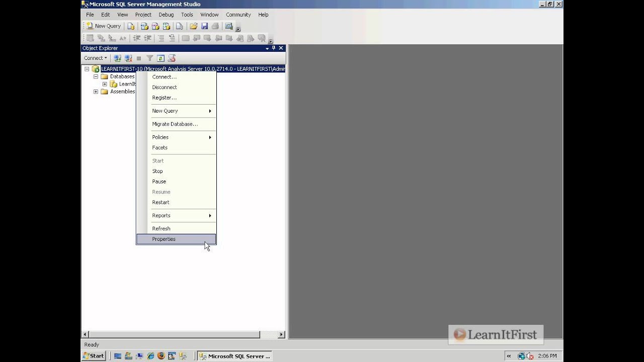The width and height of the screenshot is (644, 362).
Task: Open SQL Server Compact query icon
Action: (x=179, y=26)
